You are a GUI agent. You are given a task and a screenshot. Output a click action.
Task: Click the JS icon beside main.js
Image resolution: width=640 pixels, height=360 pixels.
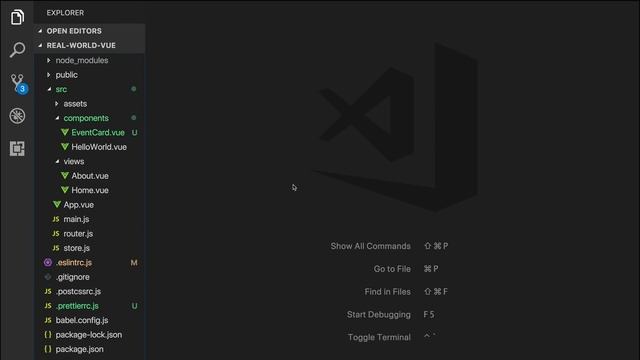tap(56, 219)
